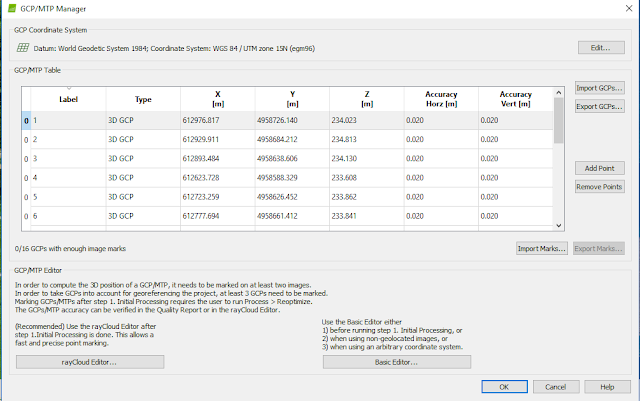Click the Help button
Image resolution: width=640 pixels, height=401 pixels.
(607, 387)
